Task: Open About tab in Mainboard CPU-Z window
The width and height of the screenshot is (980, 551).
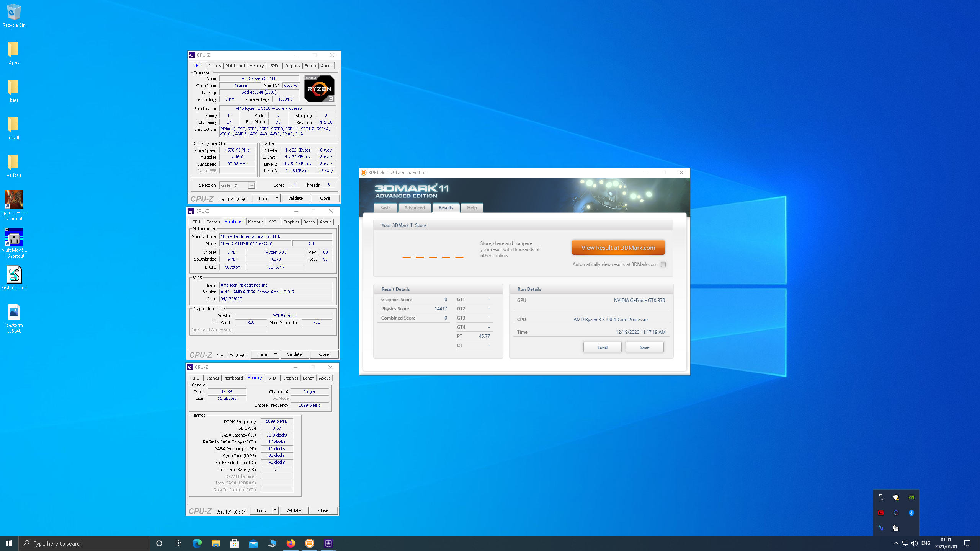Action: [x=325, y=222]
